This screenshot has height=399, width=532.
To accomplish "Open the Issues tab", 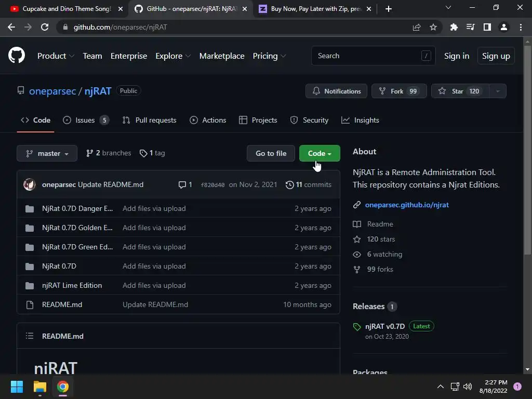I will coord(86,120).
